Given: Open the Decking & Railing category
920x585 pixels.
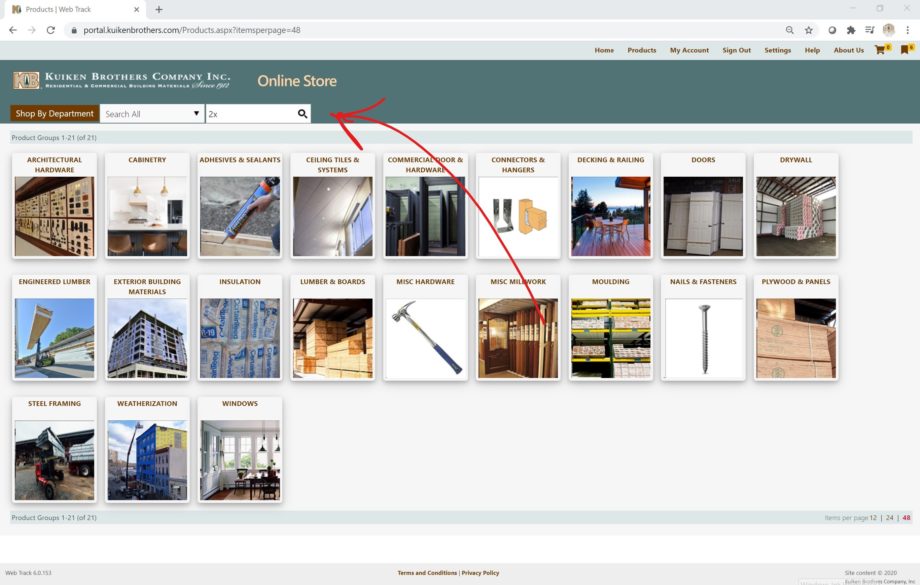Looking at the screenshot, I should click(611, 206).
